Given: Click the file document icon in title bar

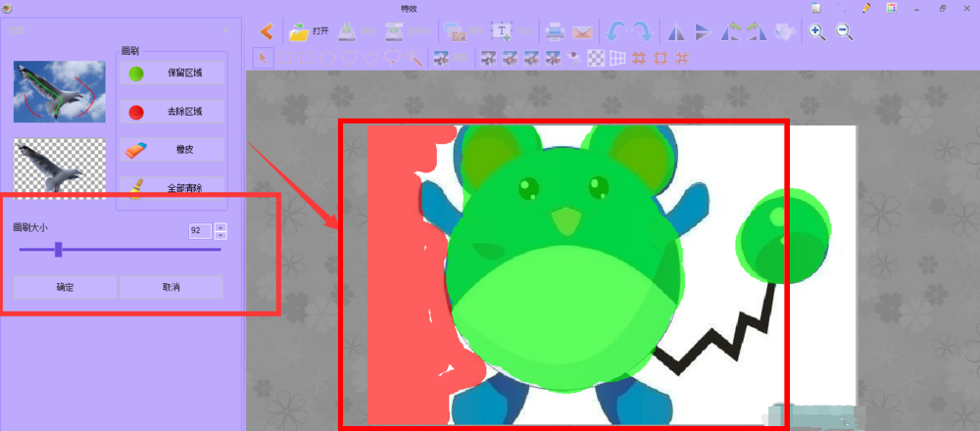Looking at the screenshot, I should point(815,8).
